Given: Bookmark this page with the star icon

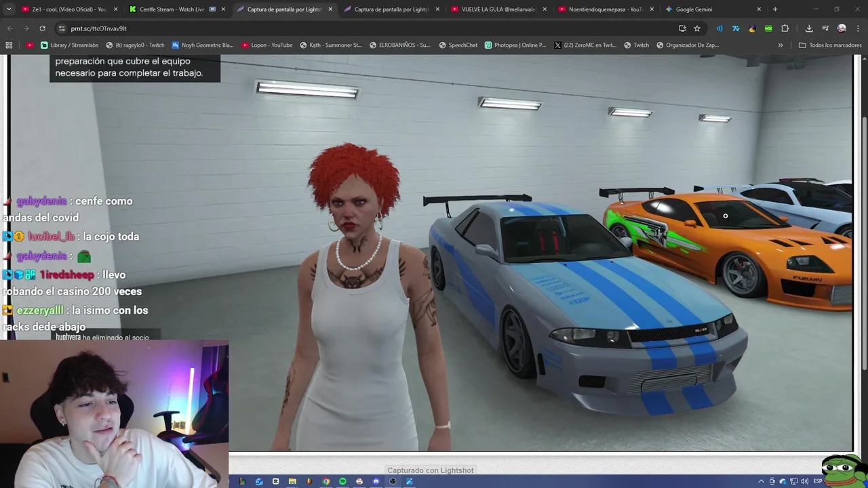Looking at the screenshot, I should 697,28.
